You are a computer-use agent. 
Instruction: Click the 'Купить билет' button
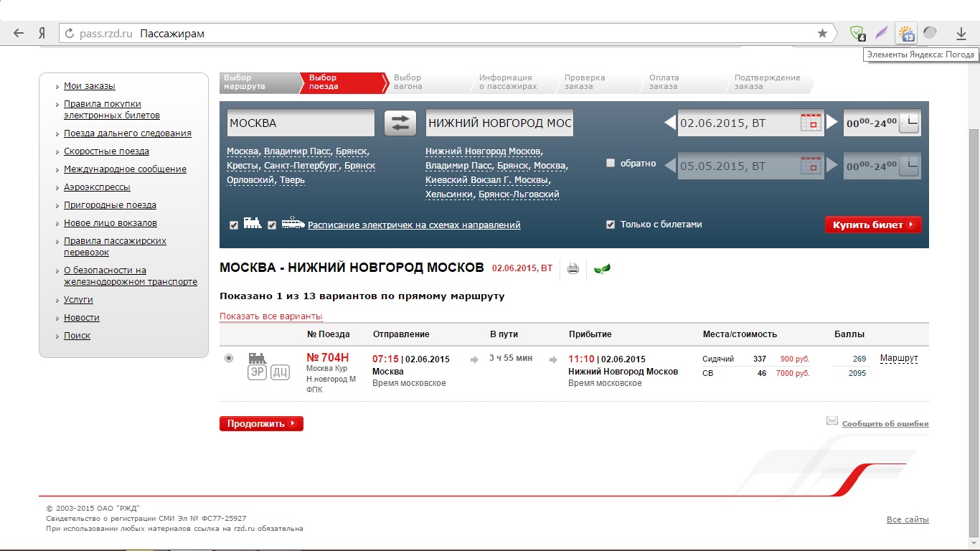click(x=872, y=225)
